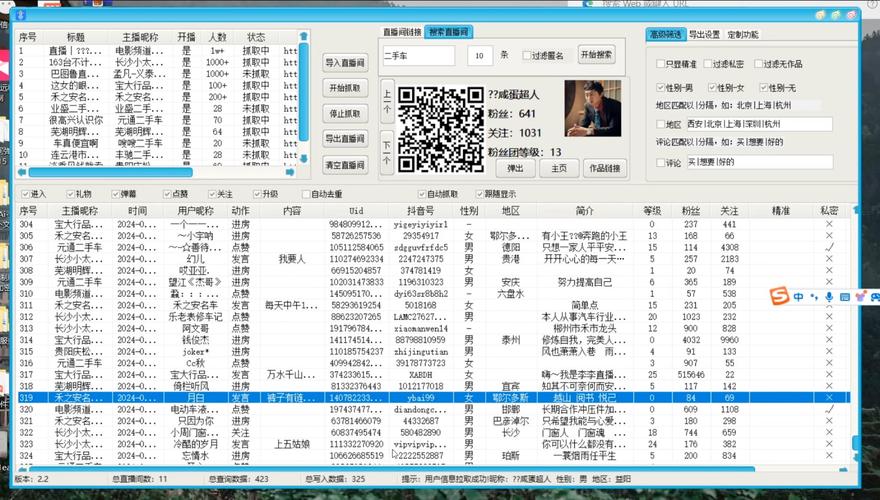Toggle the 点赞 event checkbox

click(167, 194)
